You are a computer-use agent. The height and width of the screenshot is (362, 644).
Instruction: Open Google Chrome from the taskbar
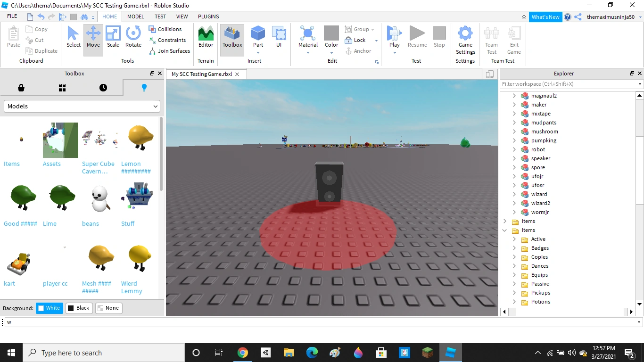coord(242,353)
